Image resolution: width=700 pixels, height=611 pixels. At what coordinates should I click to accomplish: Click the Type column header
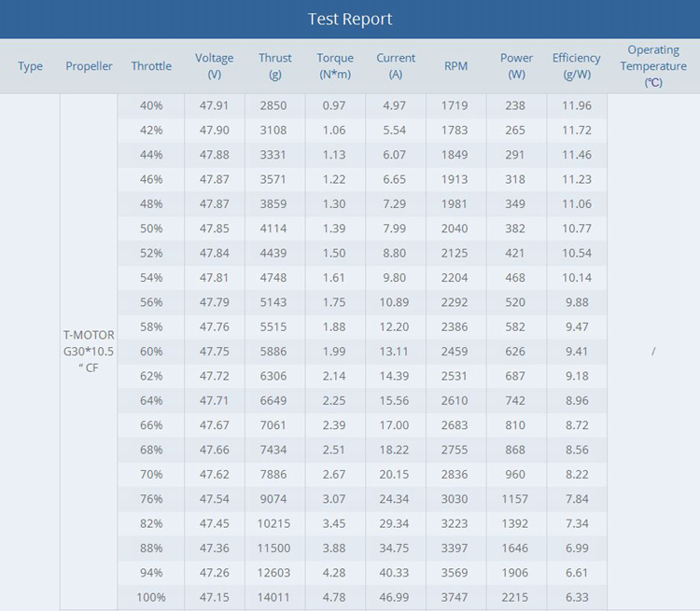[30, 66]
